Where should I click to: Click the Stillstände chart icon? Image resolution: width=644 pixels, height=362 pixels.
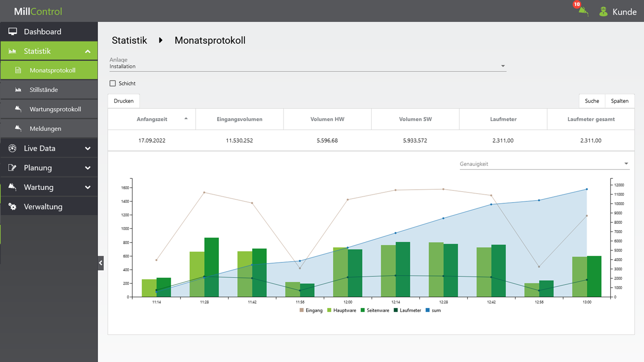tap(18, 90)
